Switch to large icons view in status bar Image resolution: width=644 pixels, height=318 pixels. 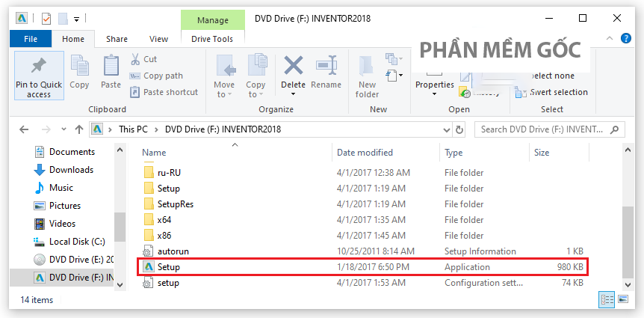coord(622,299)
